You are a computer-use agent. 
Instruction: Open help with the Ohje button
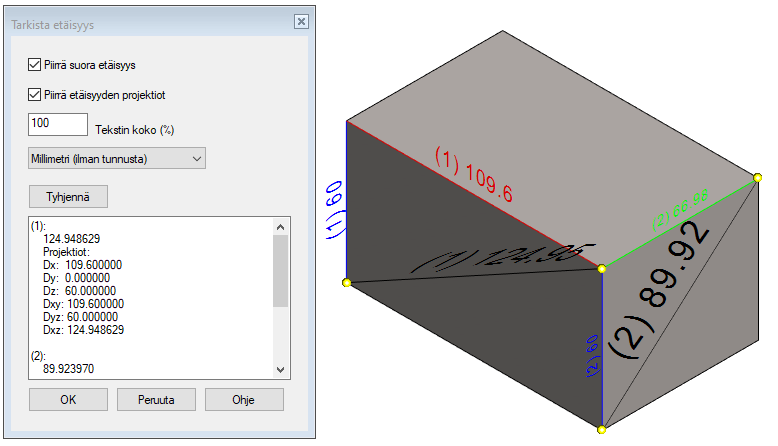point(244,399)
